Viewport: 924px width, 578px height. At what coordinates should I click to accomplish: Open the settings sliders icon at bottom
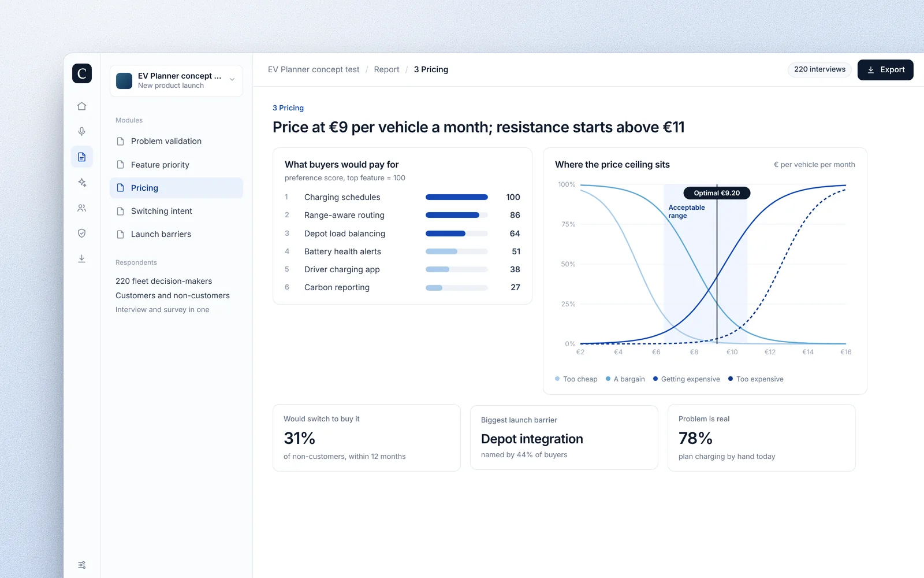82,565
